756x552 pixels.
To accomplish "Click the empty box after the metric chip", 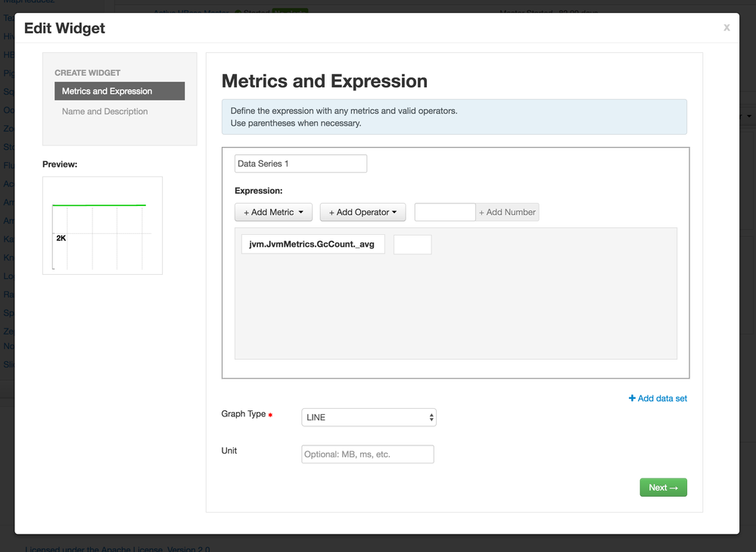I will tap(412, 245).
